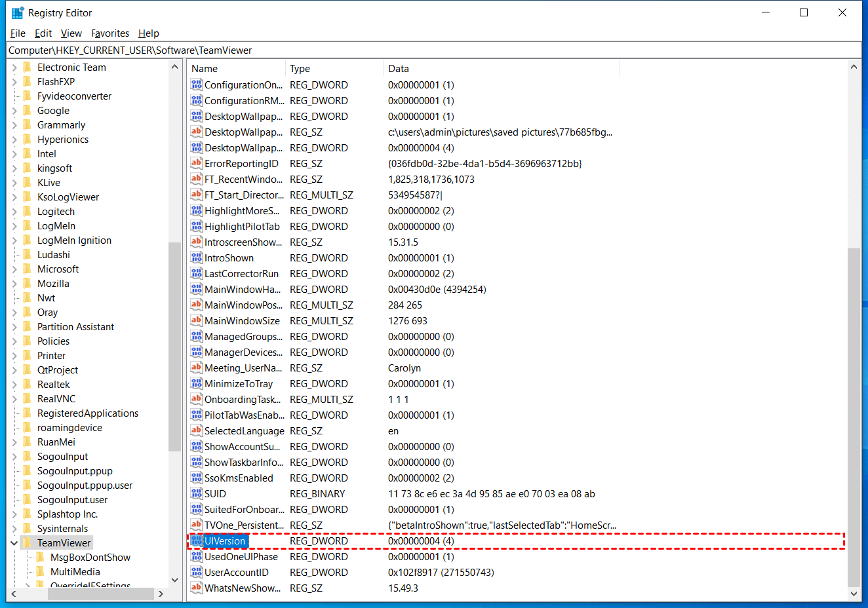Click the DWORD icon beside ConfigurationOn...
The image size is (868, 608).
pyautogui.click(x=196, y=85)
